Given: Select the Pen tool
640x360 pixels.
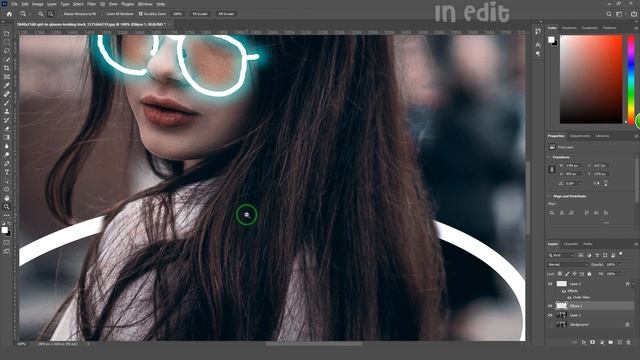Looking at the screenshot, I should [x=7, y=163].
